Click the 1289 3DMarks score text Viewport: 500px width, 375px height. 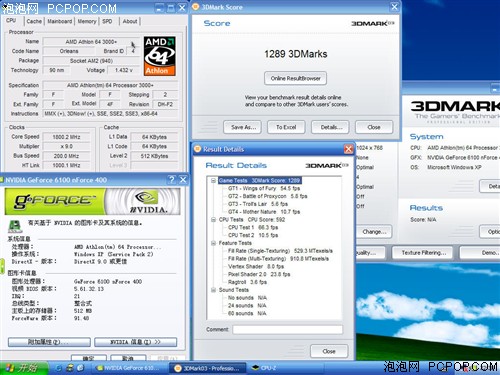(295, 54)
